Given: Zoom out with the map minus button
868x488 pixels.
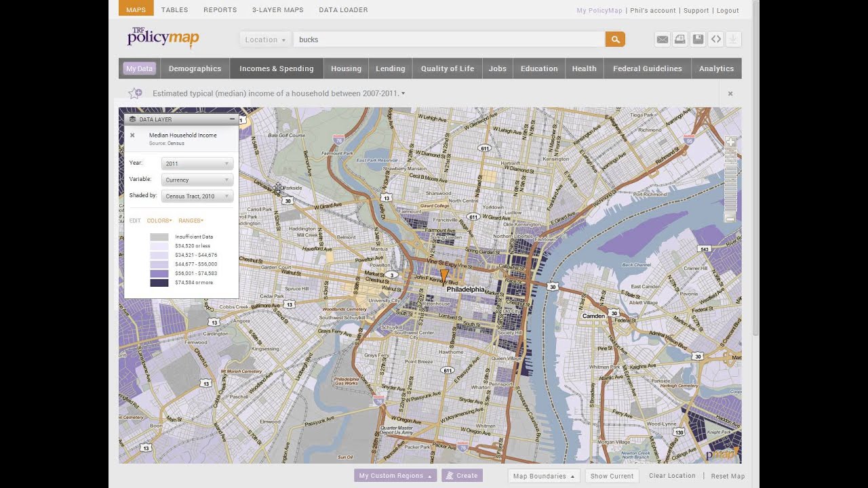Looking at the screenshot, I should (x=730, y=218).
